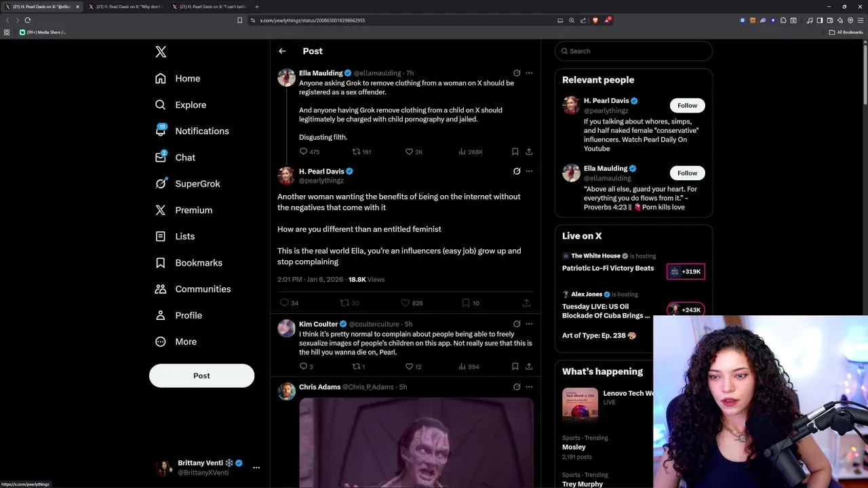The height and width of the screenshot is (488, 868).
Task: View analytics on Kim Coulter's 994 views
Action: coord(469,367)
